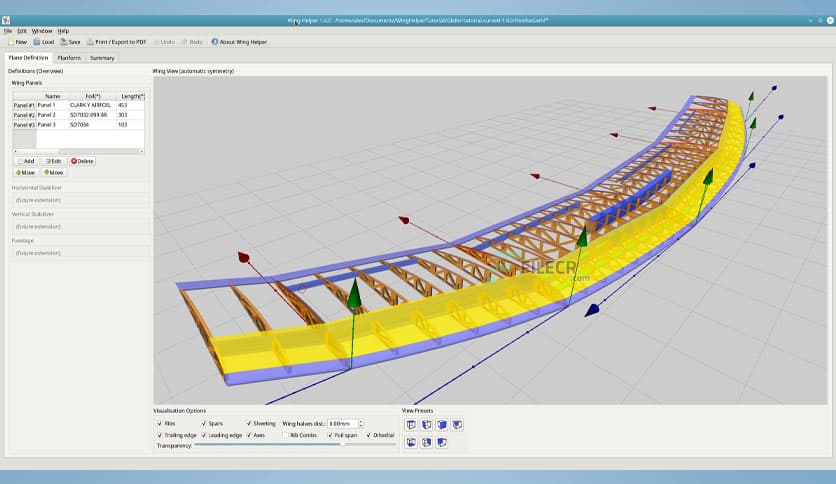Click the Edit panel button
The image size is (836, 484).
[53, 161]
